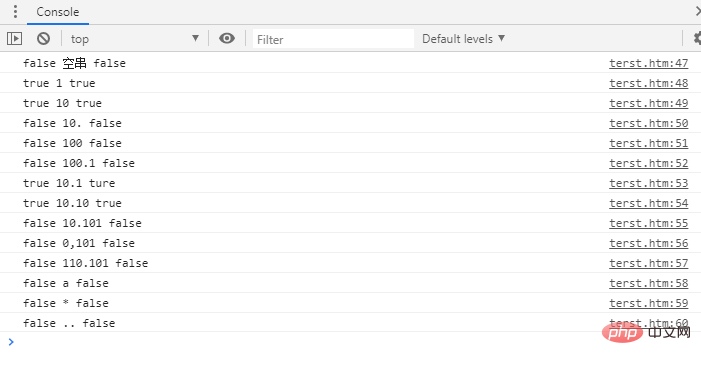
Task: Select the top JavaScript context selector
Action: click(x=135, y=39)
